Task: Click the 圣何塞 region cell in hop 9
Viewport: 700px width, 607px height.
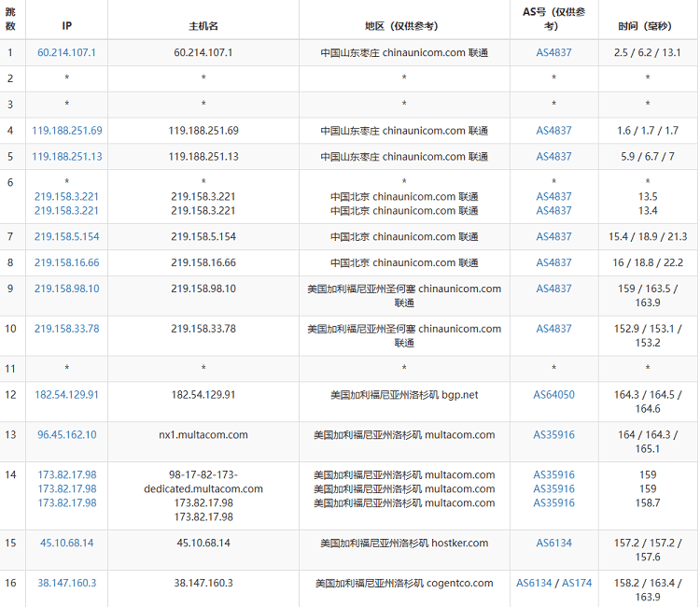Action: (404, 296)
